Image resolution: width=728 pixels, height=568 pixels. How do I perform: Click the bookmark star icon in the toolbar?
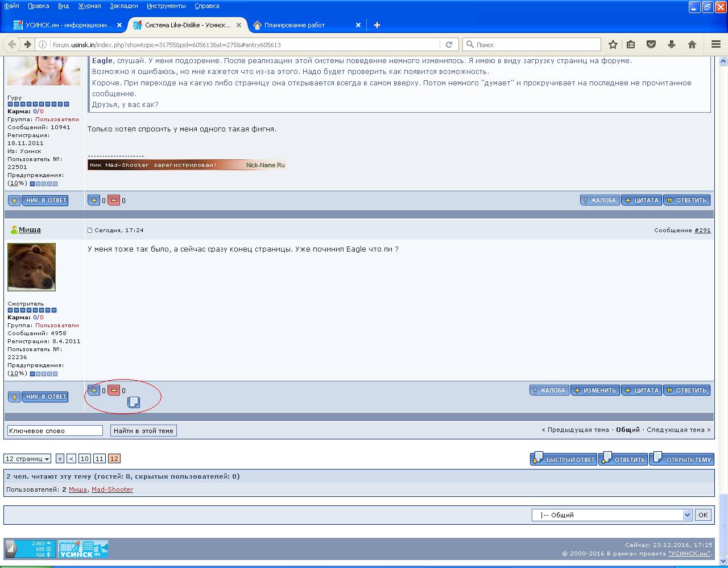[x=613, y=44]
